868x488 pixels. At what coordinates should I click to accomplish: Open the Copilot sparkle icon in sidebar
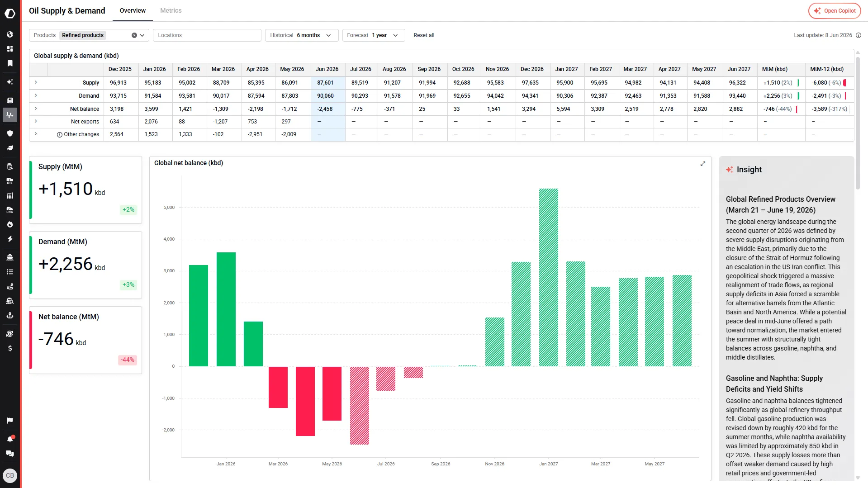tap(10, 82)
